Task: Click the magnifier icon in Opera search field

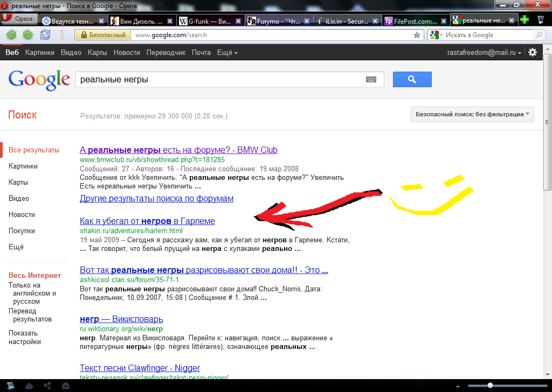Action: click(539, 35)
